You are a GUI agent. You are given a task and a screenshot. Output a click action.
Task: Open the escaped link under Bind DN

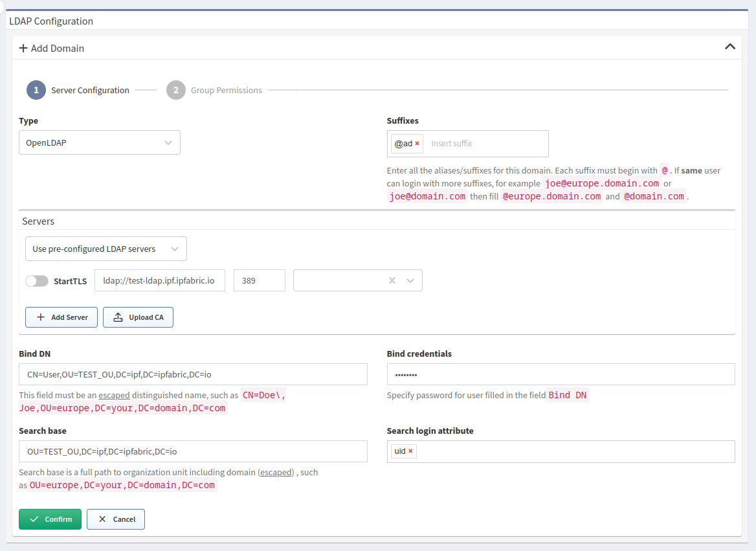tap(114, 395)
